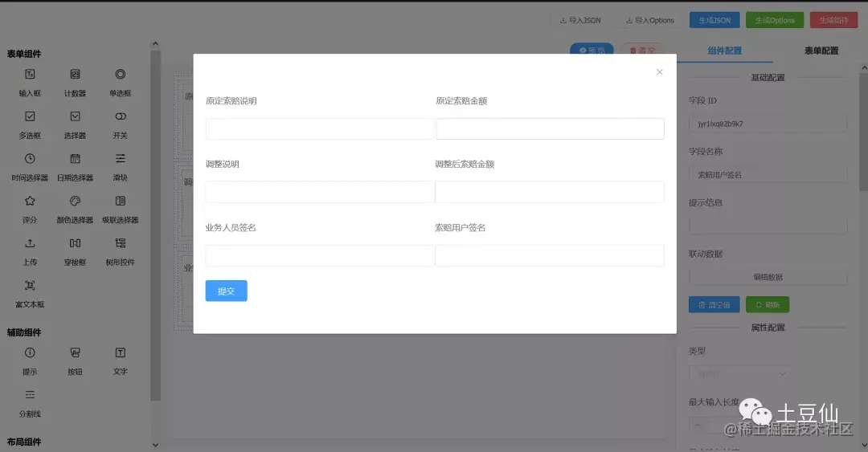The width and height of the screenshot is (868, 452).
Task: Select the 颜色选择器 color picker icon
Action: pyautogui.click(x=75, y=201)
